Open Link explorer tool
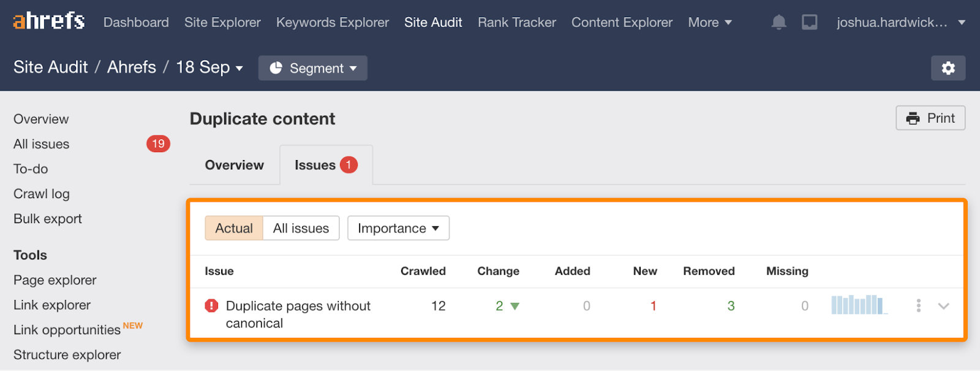Screen dimensions: 980x371 pyautogui.click(x=52, y=305)
